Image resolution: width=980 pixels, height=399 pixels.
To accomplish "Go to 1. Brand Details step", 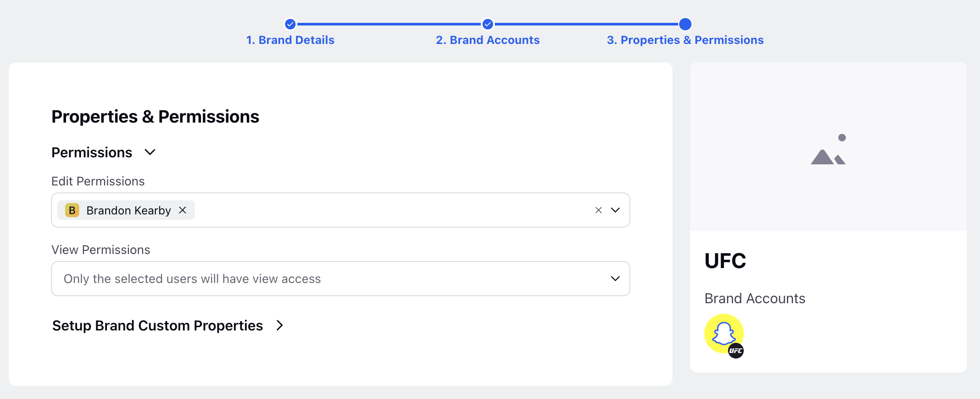I will [x=290, y=40].
